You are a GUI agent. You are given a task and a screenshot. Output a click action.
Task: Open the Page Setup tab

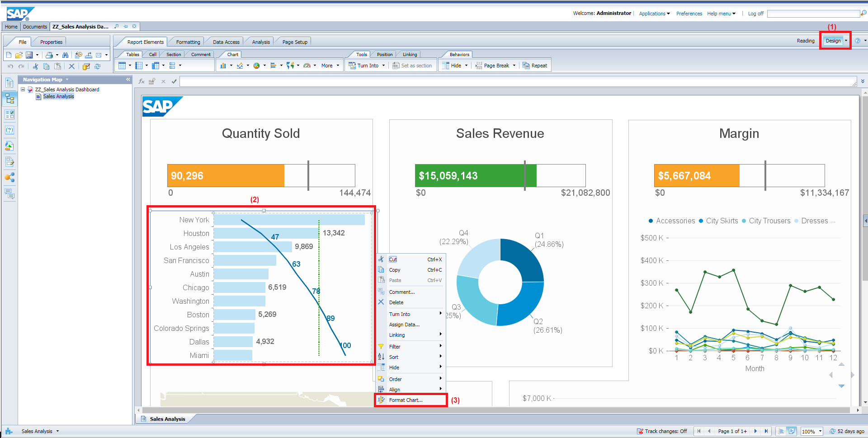pos(295,42)
